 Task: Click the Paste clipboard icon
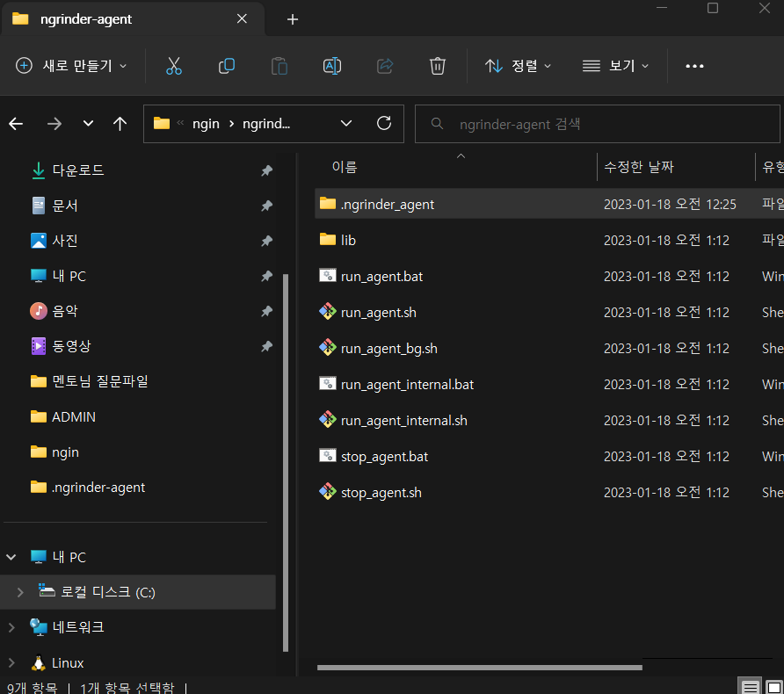coord(279,66)
